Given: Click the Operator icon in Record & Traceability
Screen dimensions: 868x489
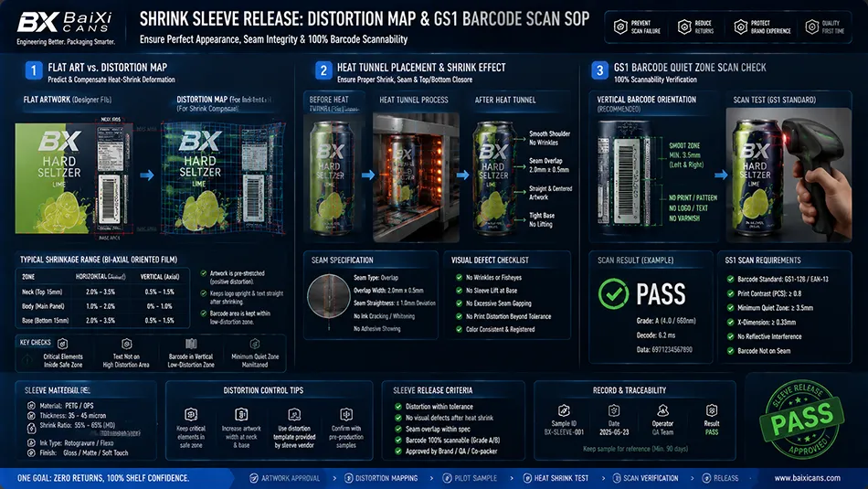Looking at the screenshot, I should point(662,410).
